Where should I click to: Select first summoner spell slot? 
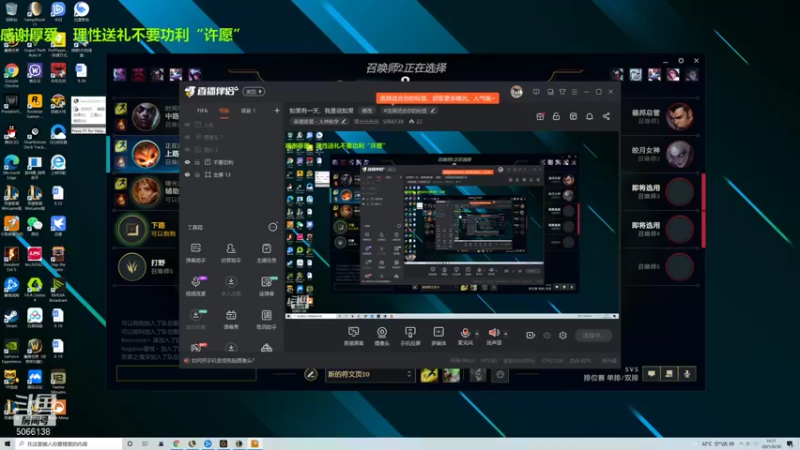429,375
